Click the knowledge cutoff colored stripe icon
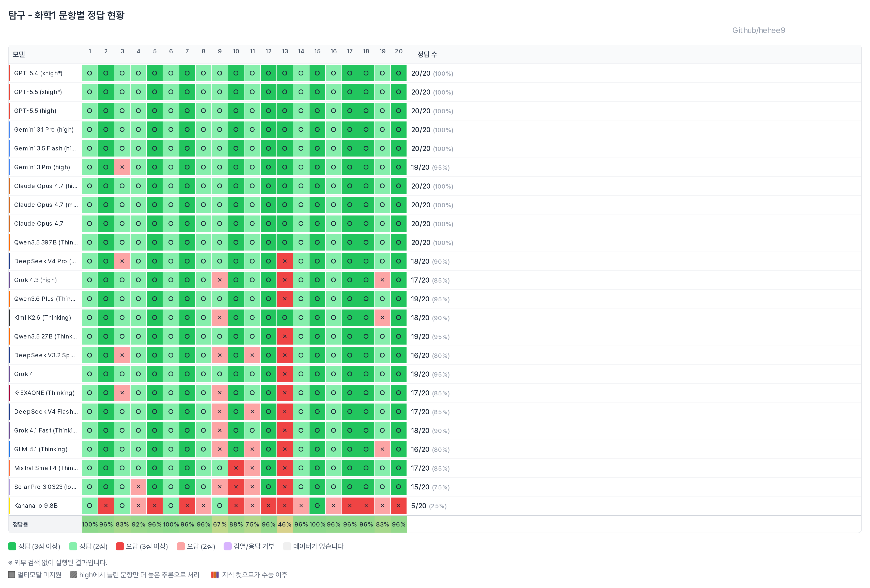This screenshot has width=870, height=588. pos(215,575)
